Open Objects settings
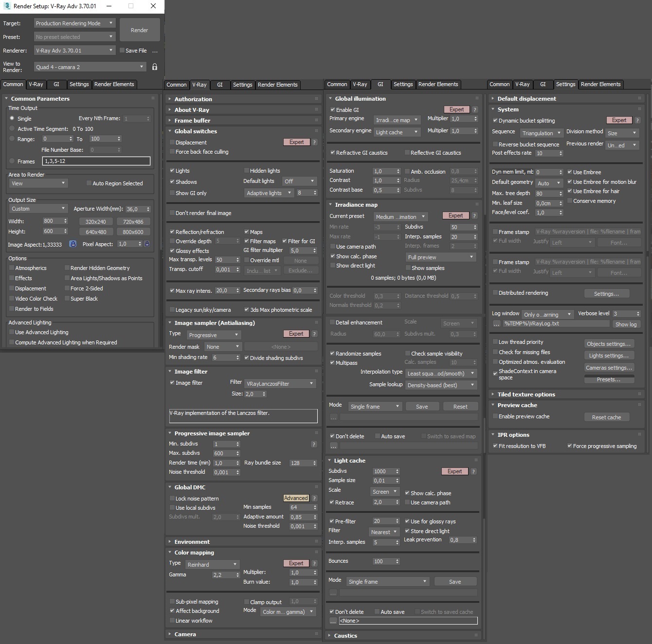This screenshot has height=644, width=652. (609, 344)
